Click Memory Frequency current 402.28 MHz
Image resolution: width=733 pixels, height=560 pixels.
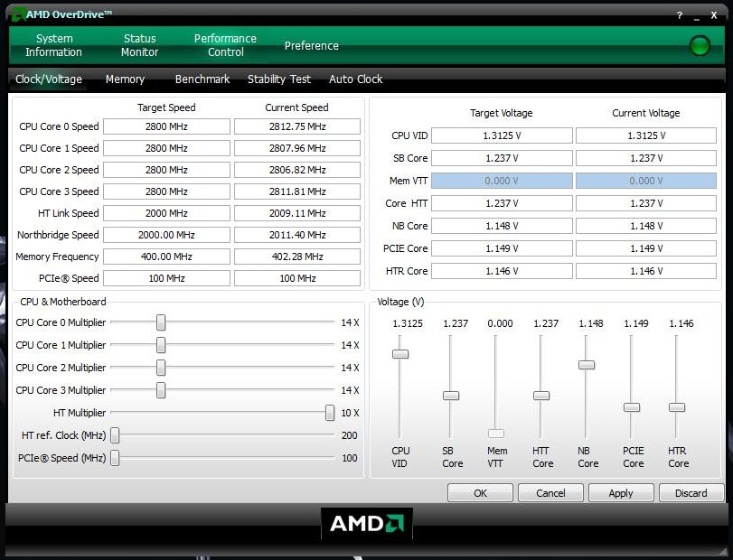point(297,257)
